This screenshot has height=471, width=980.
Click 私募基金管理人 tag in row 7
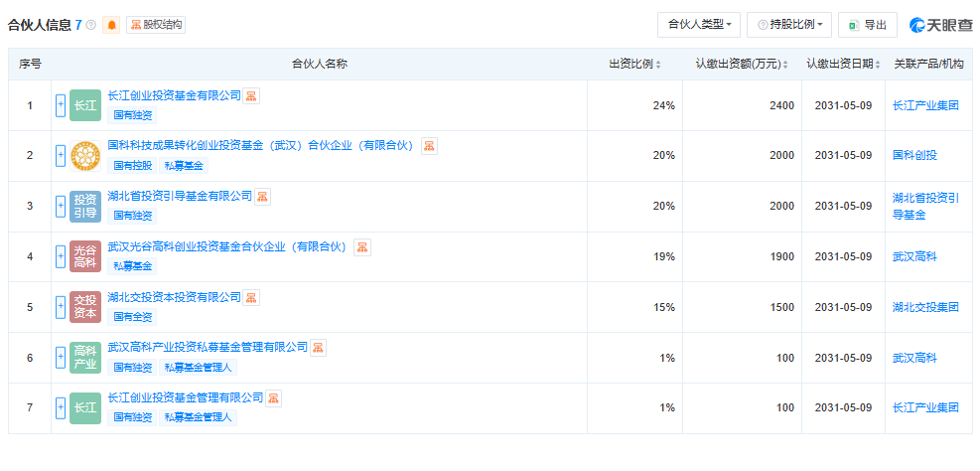coord(199,417)
